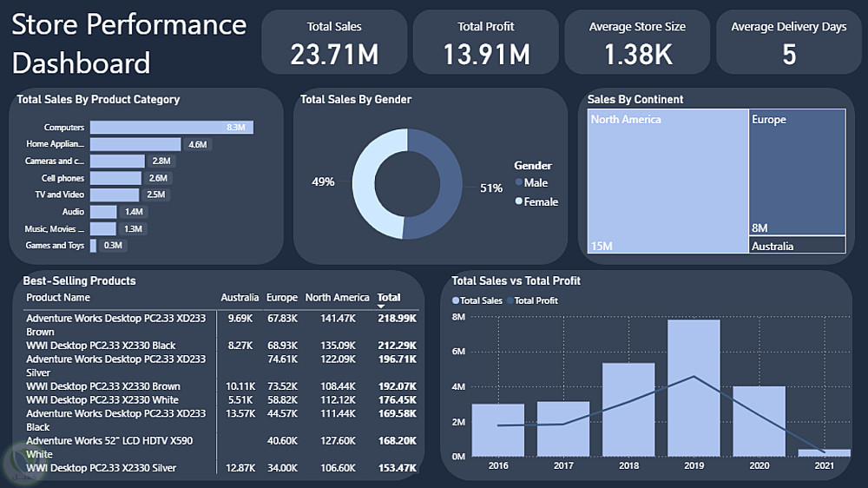The width and height of the screenshot is (868, 488).
Task: Click the Music, Movies 1.3M bar
Action: pos(103,228)
